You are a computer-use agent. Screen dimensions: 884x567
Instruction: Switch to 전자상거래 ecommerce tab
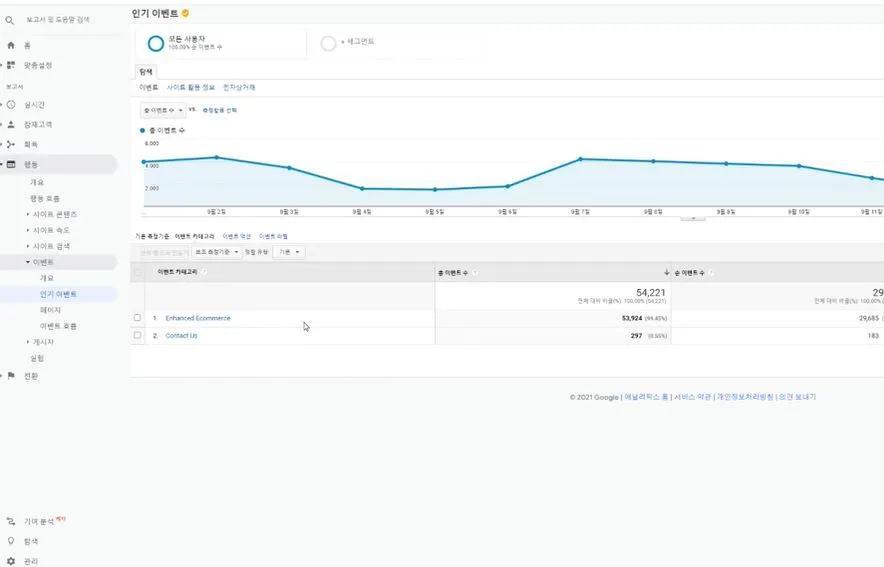[x=239, y=87]
